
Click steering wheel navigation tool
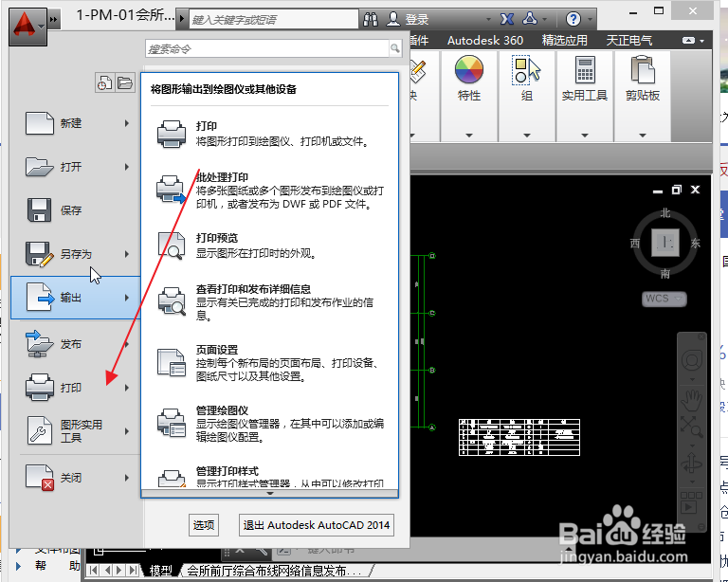(x=691, y=360)
